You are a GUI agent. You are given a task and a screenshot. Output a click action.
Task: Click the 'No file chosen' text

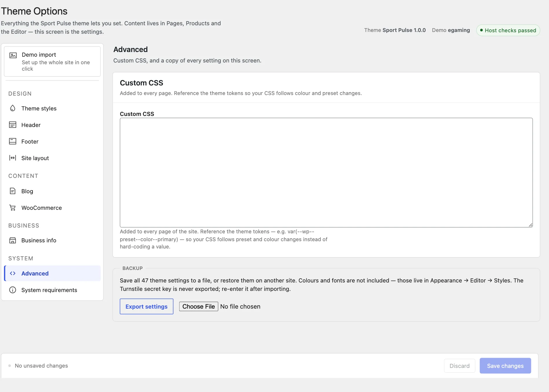(240, 307)
